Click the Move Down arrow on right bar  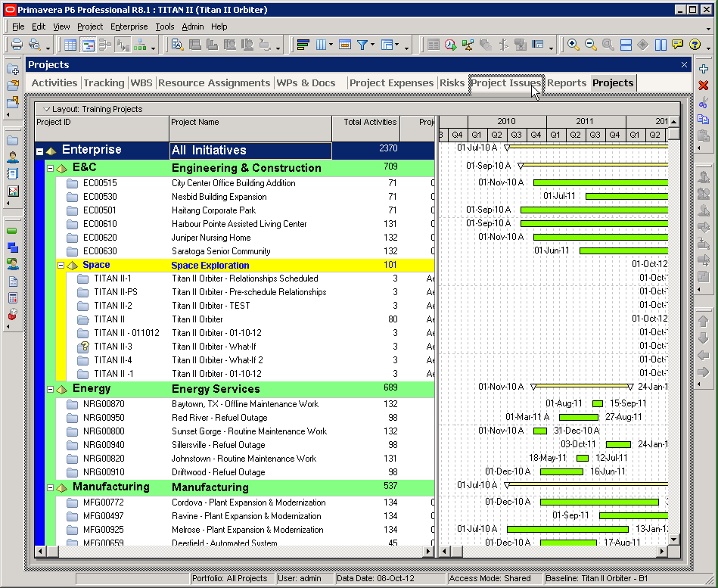(x=704, y=338)
